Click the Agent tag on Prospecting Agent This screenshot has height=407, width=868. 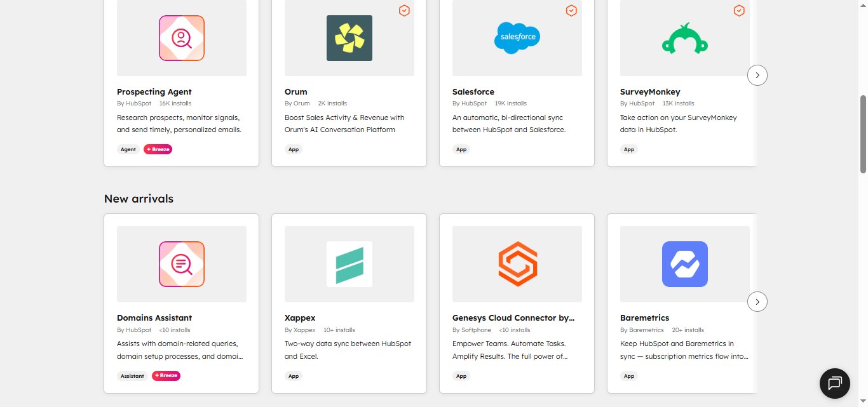tap(128, 149)
